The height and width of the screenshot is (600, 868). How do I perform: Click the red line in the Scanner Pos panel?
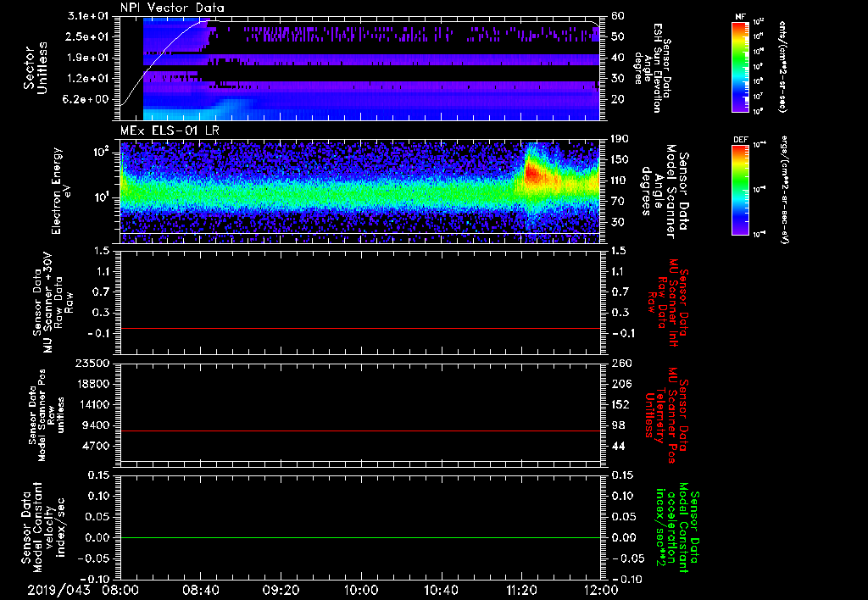coord(360,431)
